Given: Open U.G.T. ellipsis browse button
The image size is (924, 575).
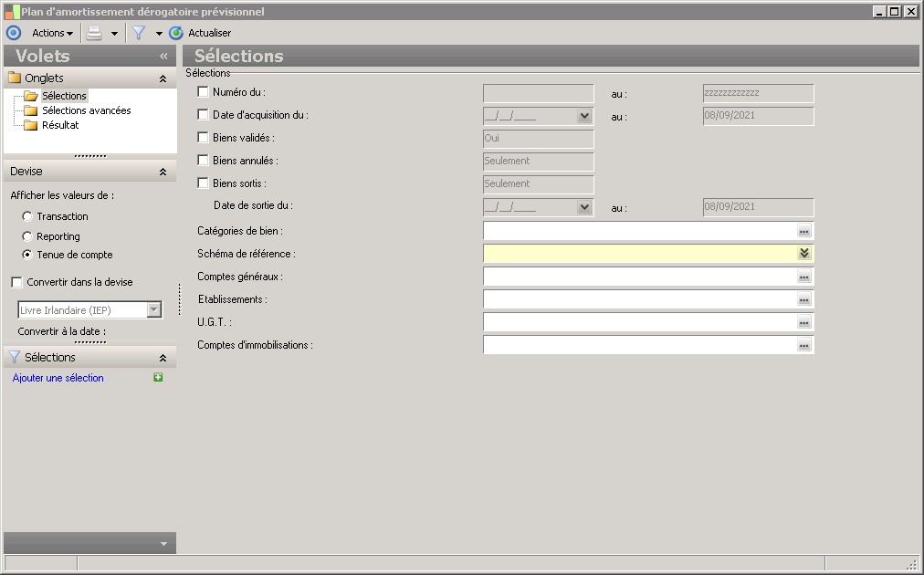Looking at the screenshot, I should [x=804, y=322].
